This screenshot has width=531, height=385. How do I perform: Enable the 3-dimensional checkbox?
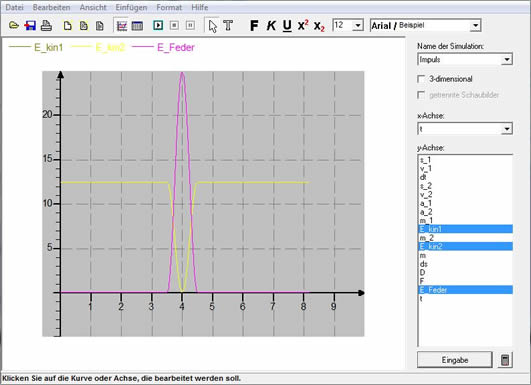click(421, 79)
